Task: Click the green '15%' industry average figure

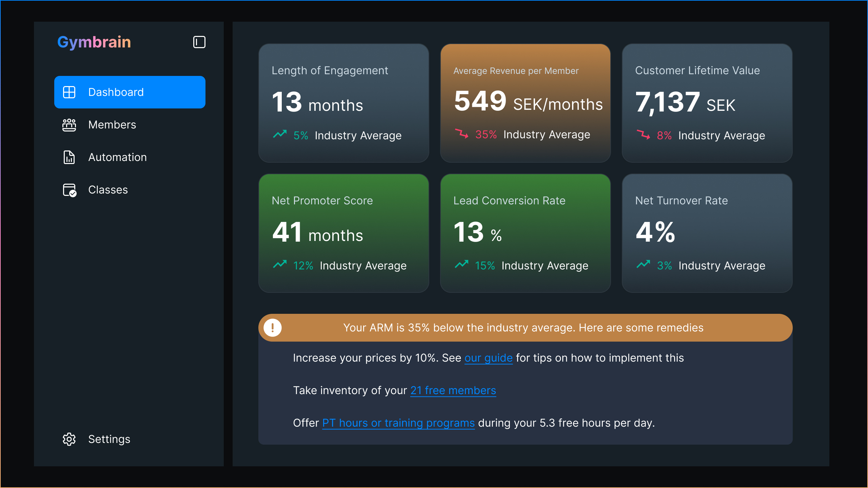Action: click(485, 266)
